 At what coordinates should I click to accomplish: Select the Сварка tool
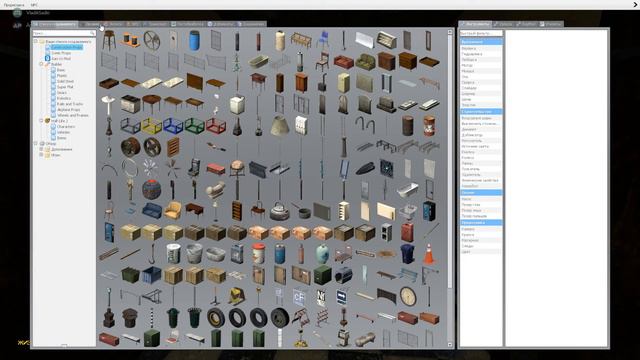(481, 82)
